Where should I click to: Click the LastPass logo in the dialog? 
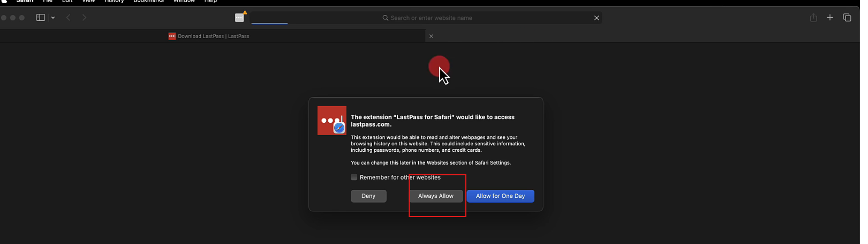[x=331, y=121]
